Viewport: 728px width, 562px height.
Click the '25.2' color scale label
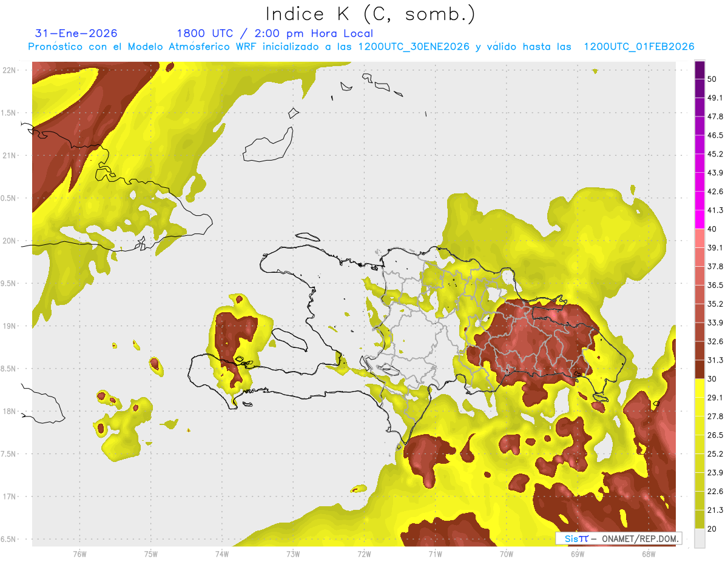pos(715,454)
